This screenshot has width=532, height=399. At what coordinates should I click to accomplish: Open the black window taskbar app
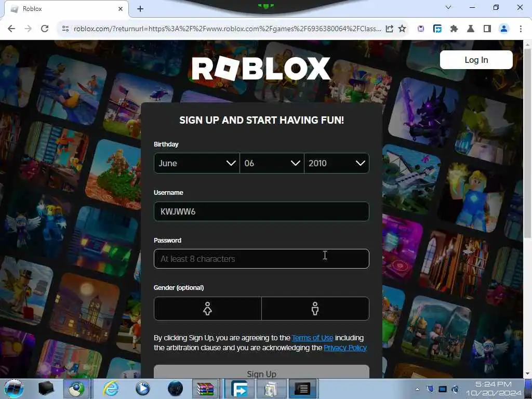pos(302,389)
